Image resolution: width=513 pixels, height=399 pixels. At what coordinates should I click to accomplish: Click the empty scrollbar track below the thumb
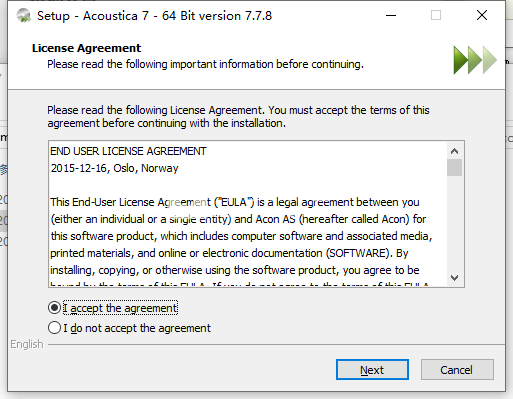coord(454,222)
